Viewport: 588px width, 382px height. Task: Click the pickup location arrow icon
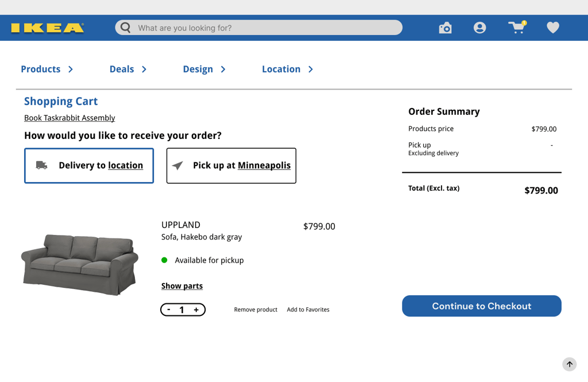tap(177, 165)
